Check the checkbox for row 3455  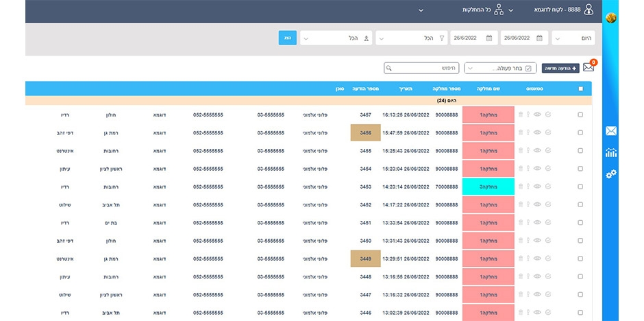pyautogui.click(x=580, y=151)
